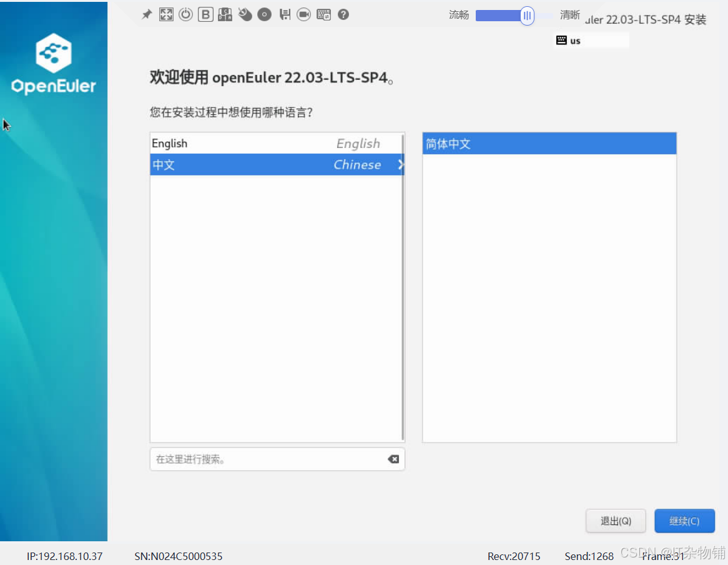Screen dimensions: 728x565
Task: Start video recording icon
Action: click(x=303, y=14)
